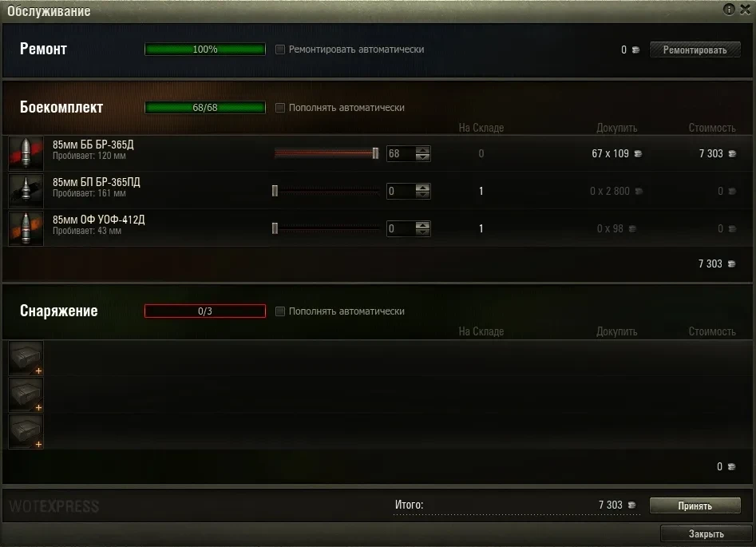Decrease the БР-365Д shell count by one
This screenshot has width=756, height=547.
pyautogui.click(x=423, y=157)
